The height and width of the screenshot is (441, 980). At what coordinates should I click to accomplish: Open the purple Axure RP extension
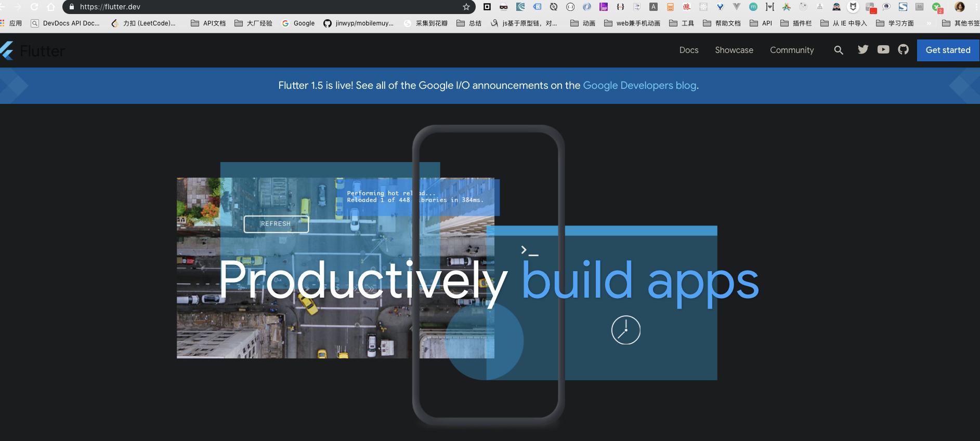(x=604, y=7)
